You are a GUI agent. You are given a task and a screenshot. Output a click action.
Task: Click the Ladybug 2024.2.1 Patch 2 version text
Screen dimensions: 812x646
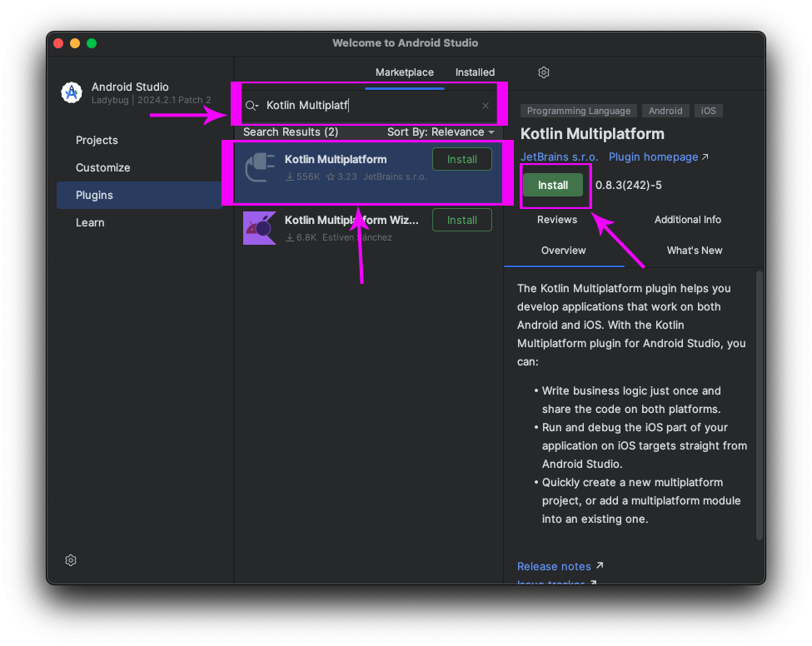152,101
